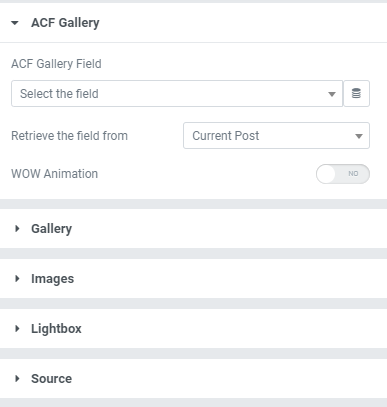Expand the Images section

[193, 279]
